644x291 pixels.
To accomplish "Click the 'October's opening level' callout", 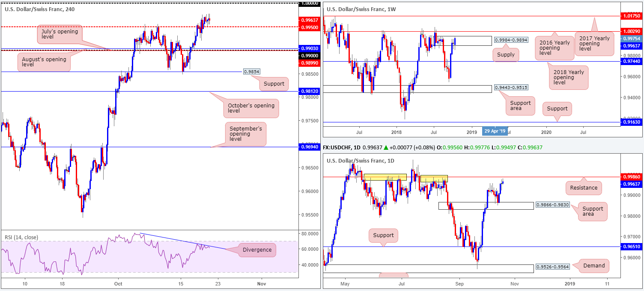I will pyautogui.click(x=251, y=107).
